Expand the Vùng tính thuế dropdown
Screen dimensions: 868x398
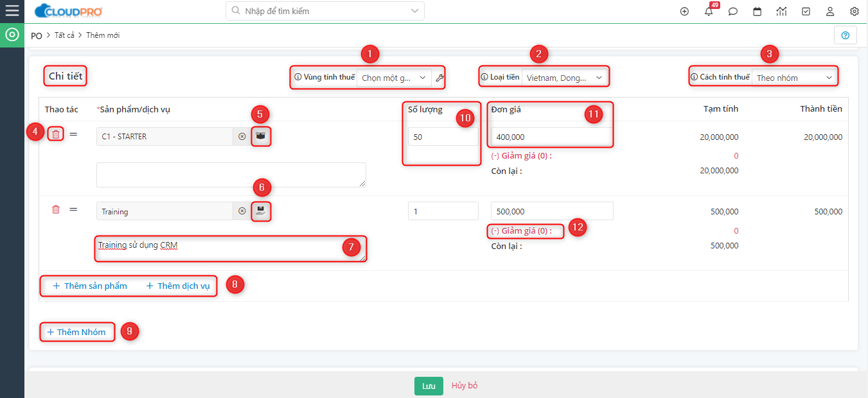(x=394, y=78)
